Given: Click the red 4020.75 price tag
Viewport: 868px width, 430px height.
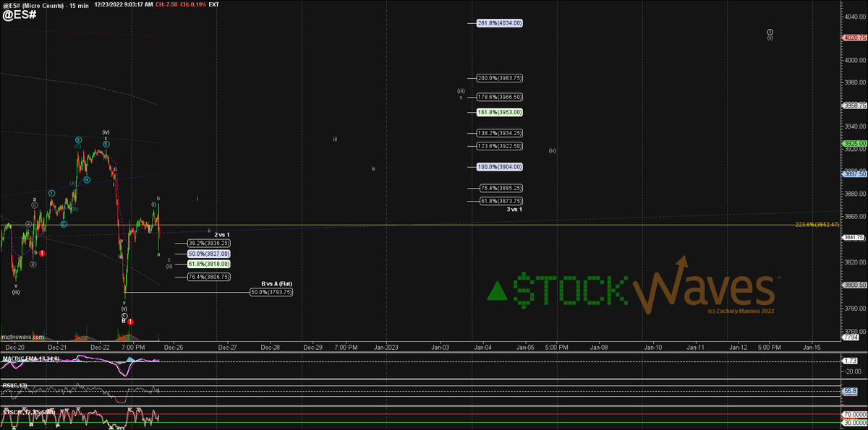Looking at the screenshot, I should coord(854,38).
